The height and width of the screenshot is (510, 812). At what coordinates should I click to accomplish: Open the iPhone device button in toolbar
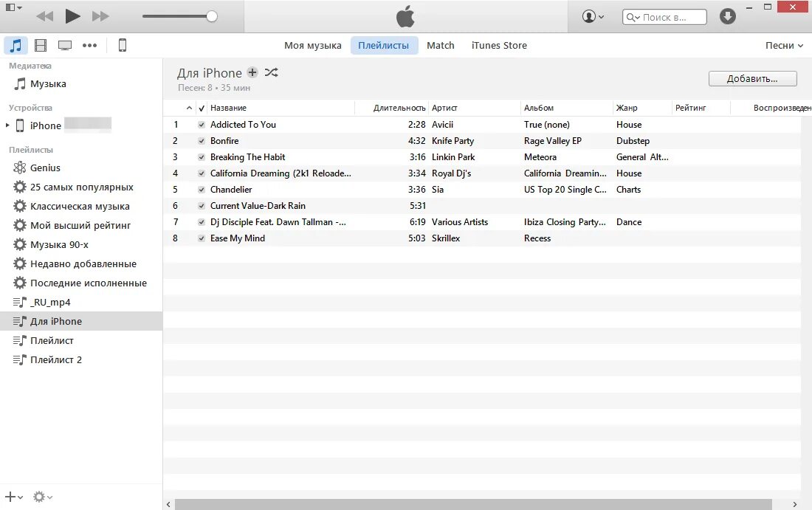[x=123, y=45]
